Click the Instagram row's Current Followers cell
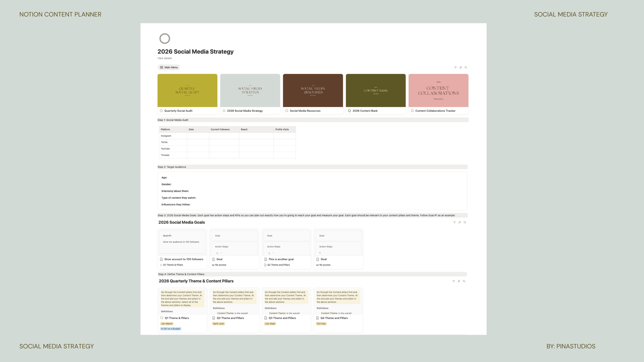644x362 pixels. click(224, 136)
